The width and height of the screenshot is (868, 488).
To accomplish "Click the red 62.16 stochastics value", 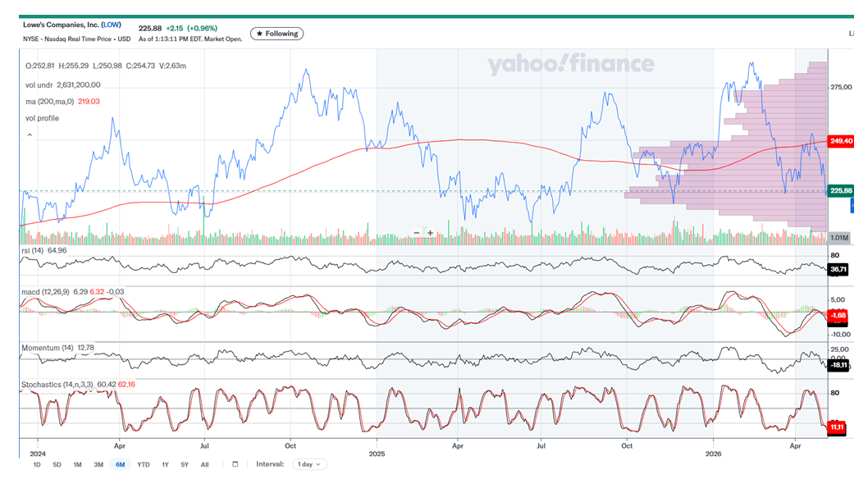I will click(x=126, y=385).
